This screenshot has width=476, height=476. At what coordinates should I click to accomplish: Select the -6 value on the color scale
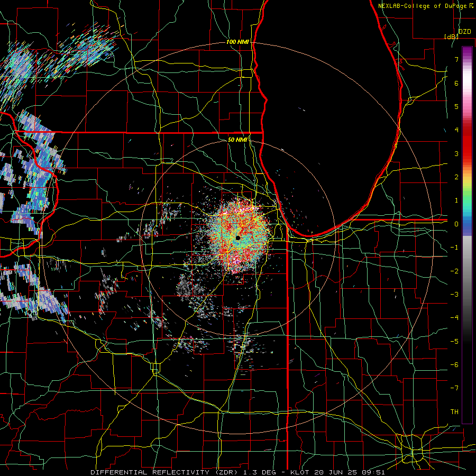coord(454,365)
